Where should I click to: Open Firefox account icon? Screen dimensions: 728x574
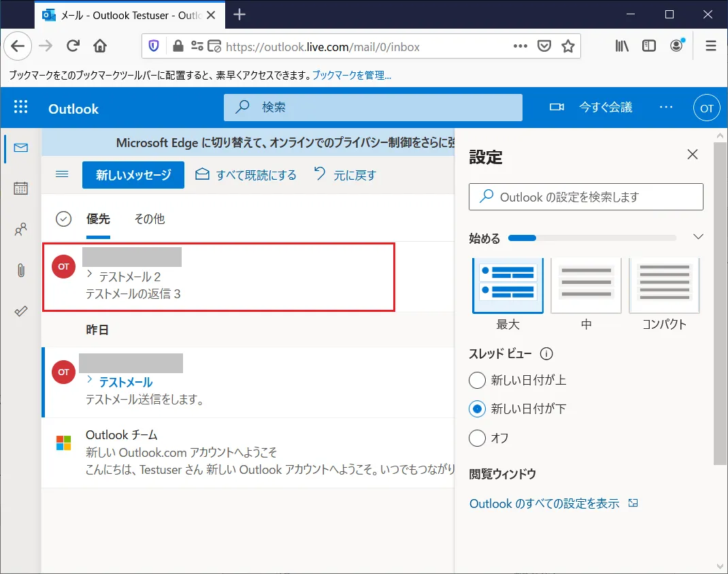[676, 45]
